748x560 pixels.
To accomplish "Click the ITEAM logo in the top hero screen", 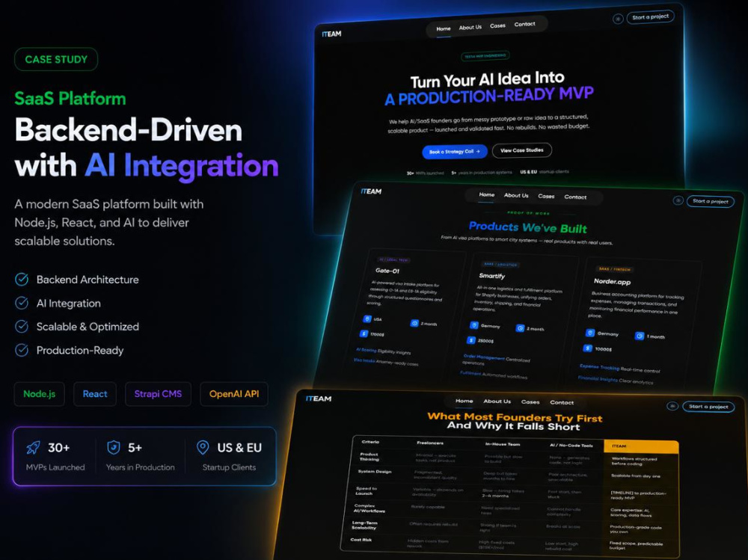I will click(331, 34).
